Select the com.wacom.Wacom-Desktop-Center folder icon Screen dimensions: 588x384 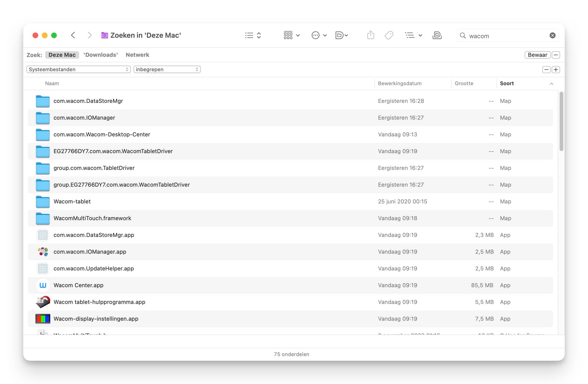click(x=43, y=135)
